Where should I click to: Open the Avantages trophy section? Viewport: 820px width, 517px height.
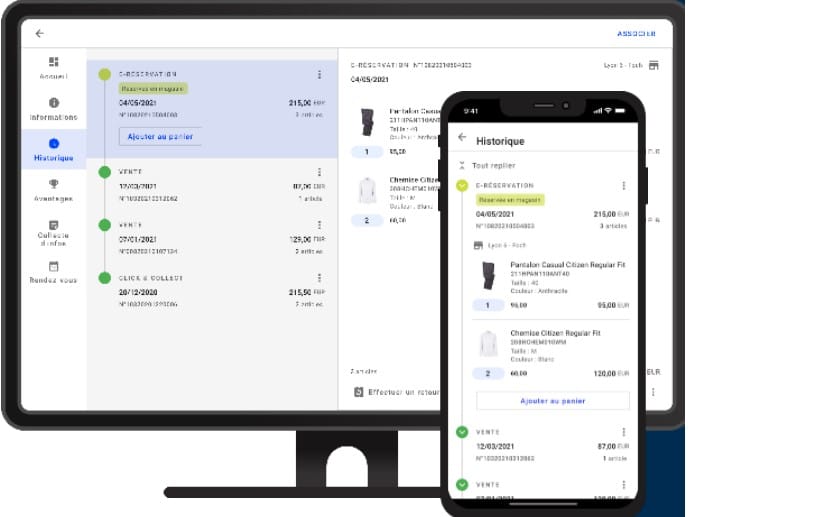(x=54, y=190)
